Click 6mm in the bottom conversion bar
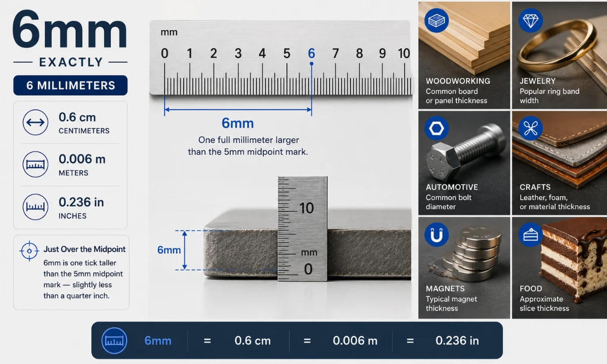This screenshot has width=607, height=364. pos(158,341)
